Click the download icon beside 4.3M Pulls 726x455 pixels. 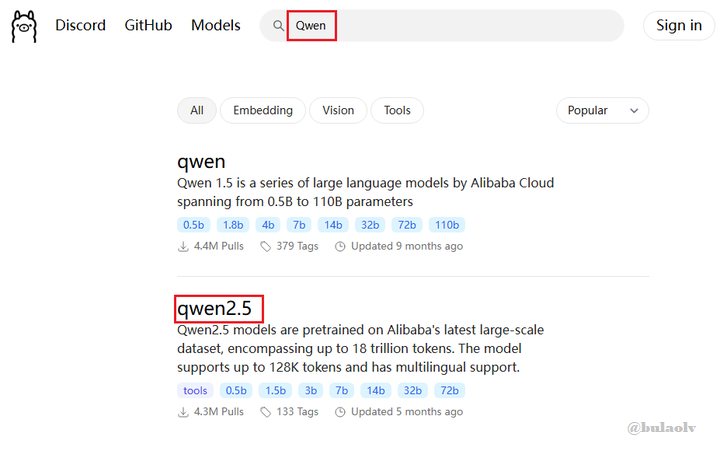[183, 412]
